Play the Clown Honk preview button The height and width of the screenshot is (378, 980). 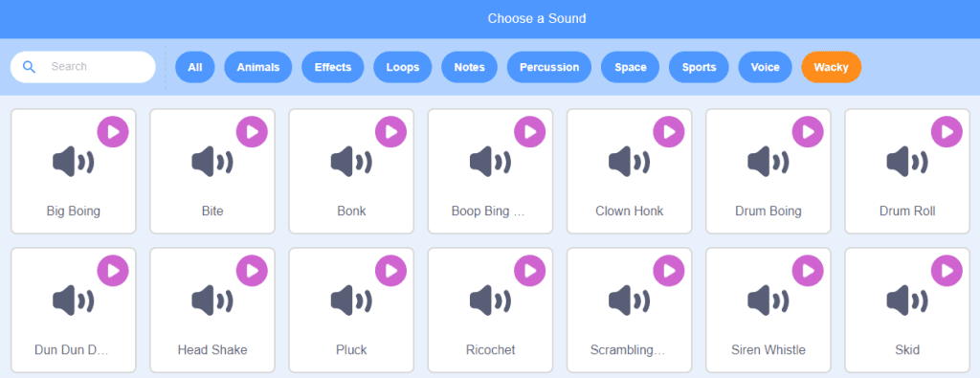(669, 132)
